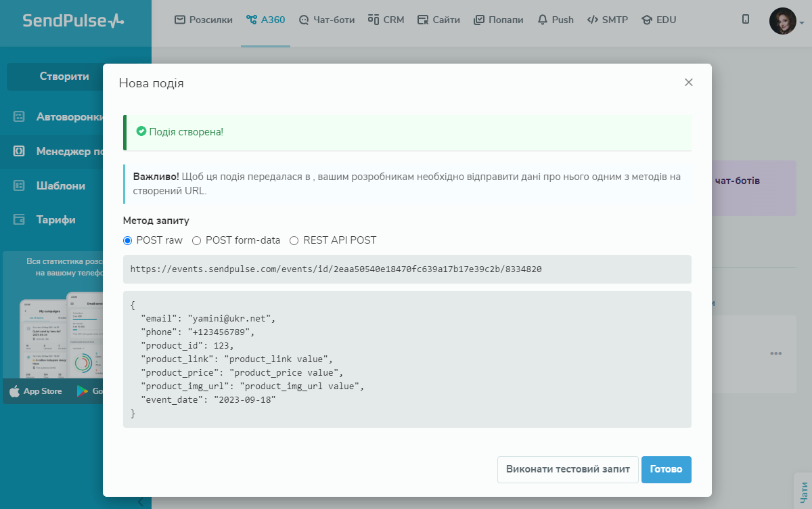Image resolution: width=812 pixels, height=509 pixels.
Task: Open the CRM section
Action: tap(386, 20)
